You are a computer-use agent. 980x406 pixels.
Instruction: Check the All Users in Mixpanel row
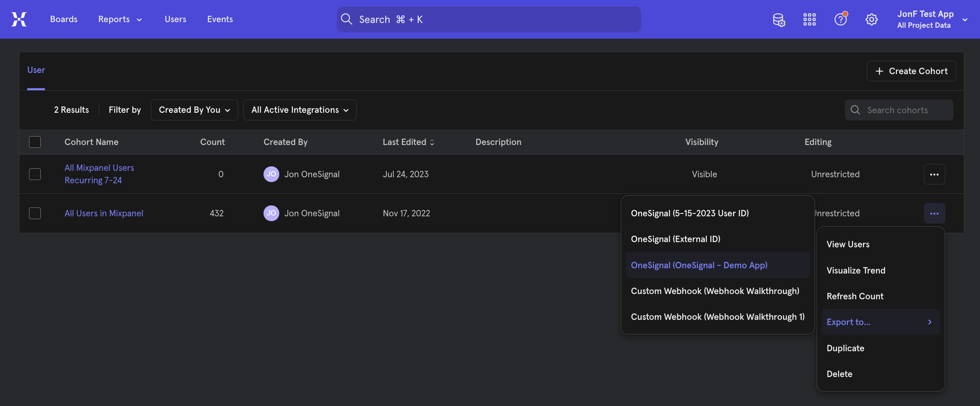35,213
